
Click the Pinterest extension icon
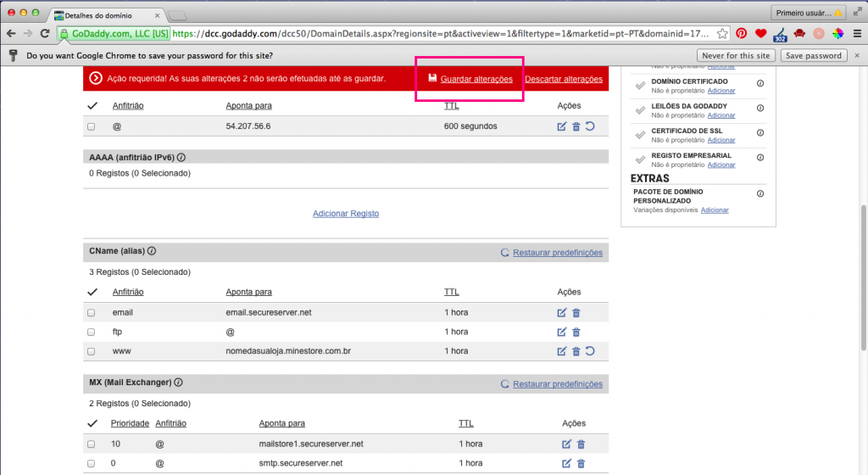click(x=741, y=34)
